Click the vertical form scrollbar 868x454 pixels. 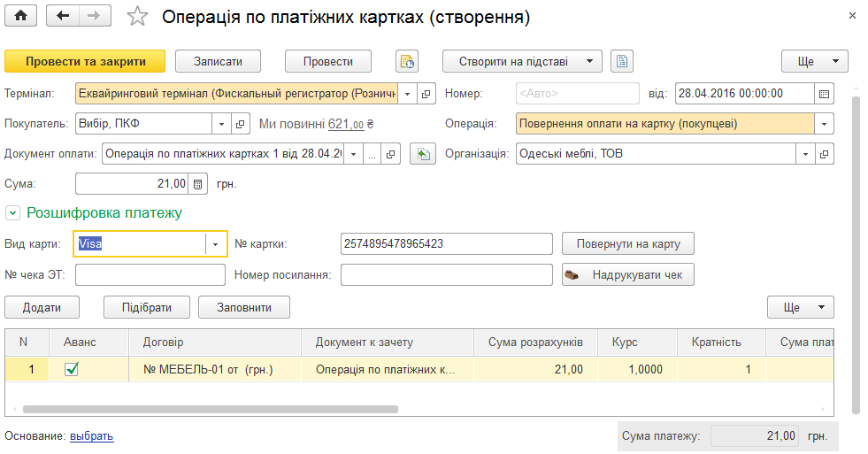(856, 255)
